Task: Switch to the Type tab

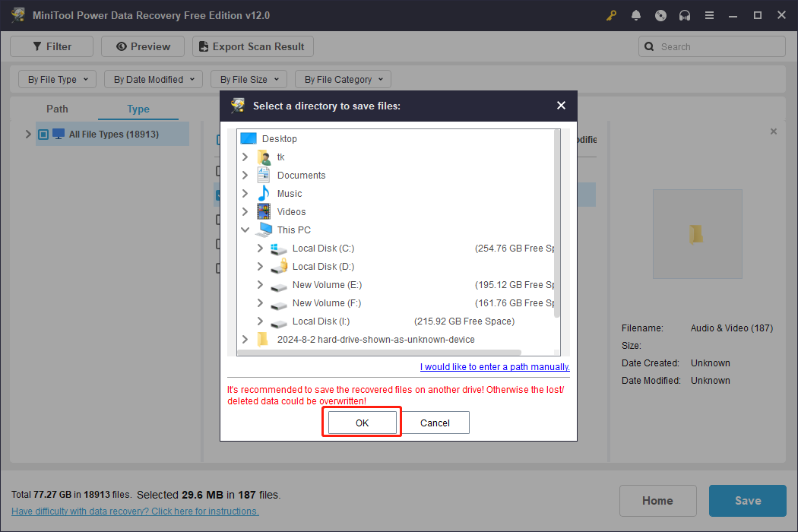Action: pyautogui.click(x=138, y=109)
